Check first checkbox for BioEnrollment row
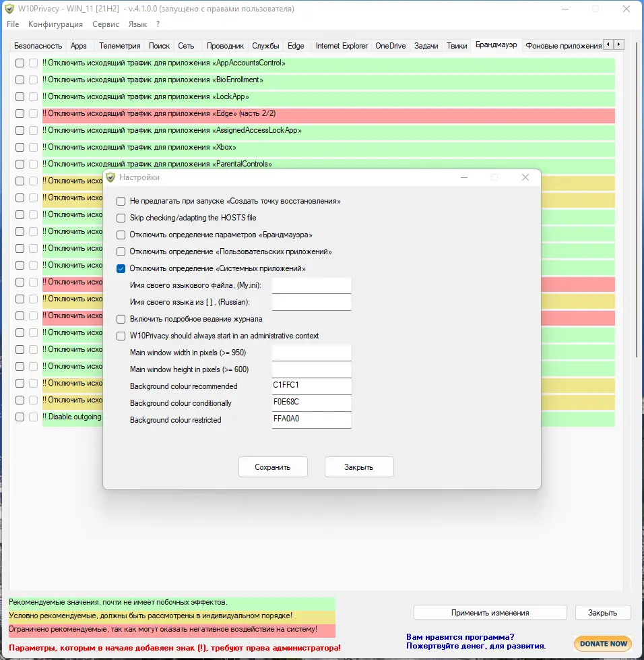The width and height of the screenshot is (644, 660). (x=20, y=80)
